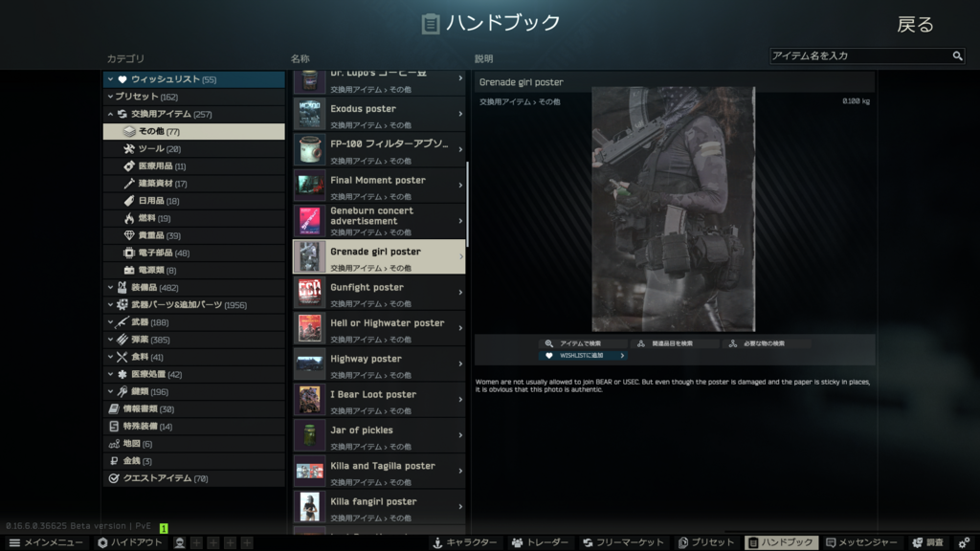
Task: Click the 戻る back button
Action: click(915, 25)
